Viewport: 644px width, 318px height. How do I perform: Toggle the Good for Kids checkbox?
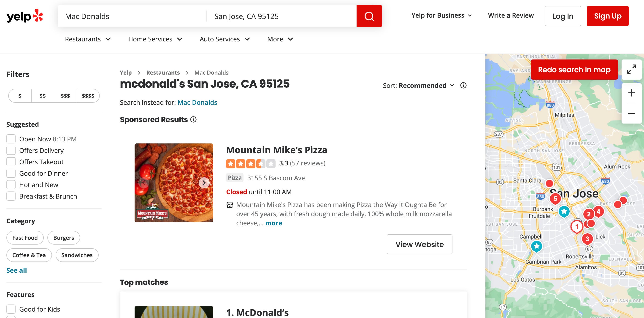[11, 309]
